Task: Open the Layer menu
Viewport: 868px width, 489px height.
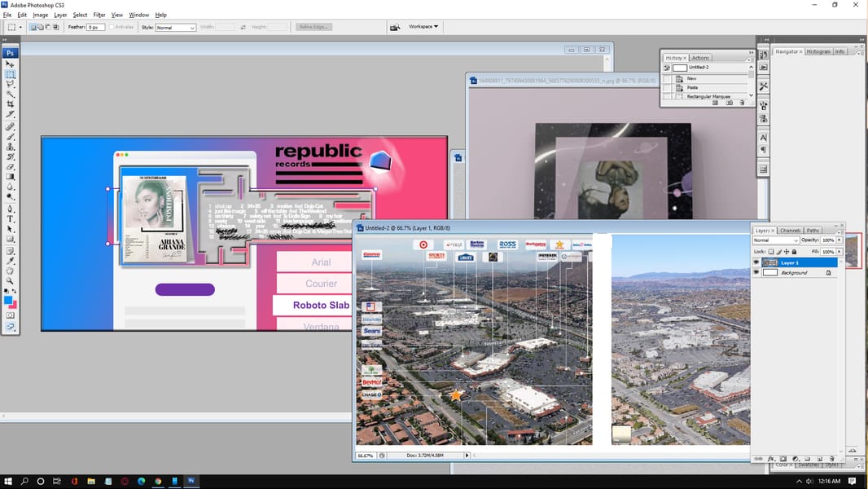Action: [60, 15]
